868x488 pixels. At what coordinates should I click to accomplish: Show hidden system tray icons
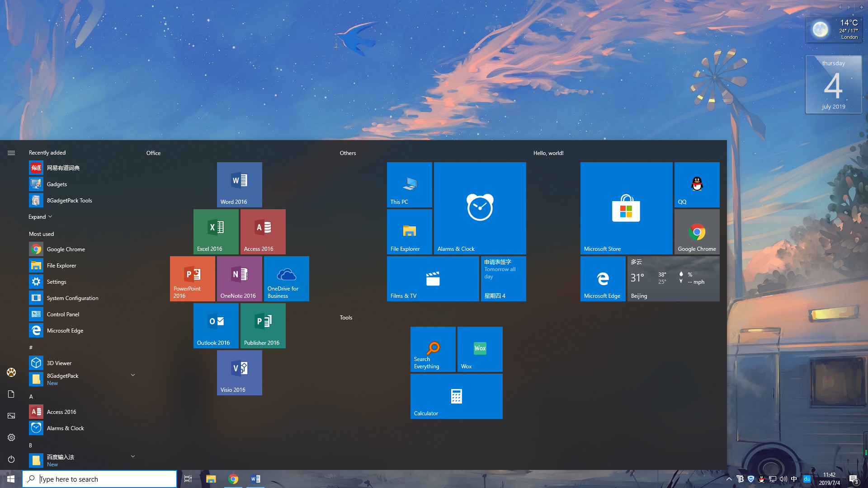pyautogui.click(x=729, y=479)
